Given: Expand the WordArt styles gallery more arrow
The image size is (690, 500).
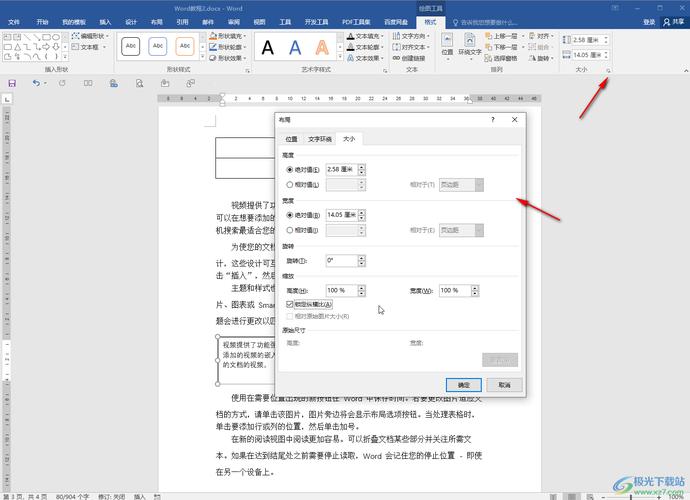Looking at the screenshot, I should point(340,57).
